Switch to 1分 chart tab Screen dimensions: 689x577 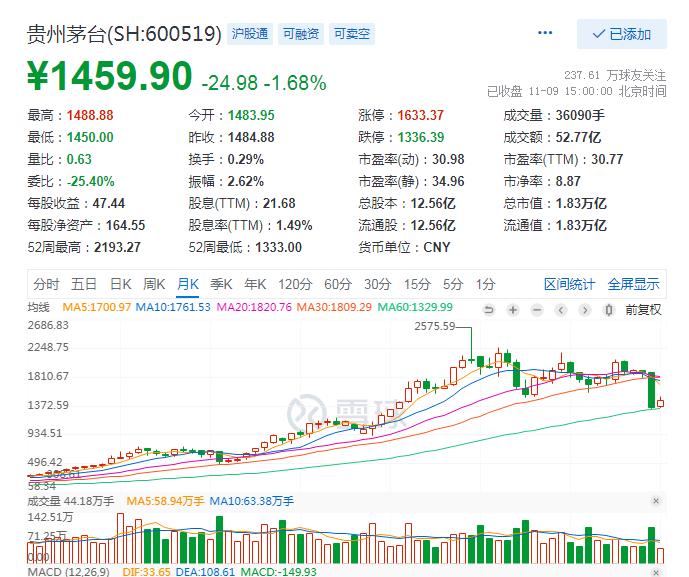coord(485,284)
